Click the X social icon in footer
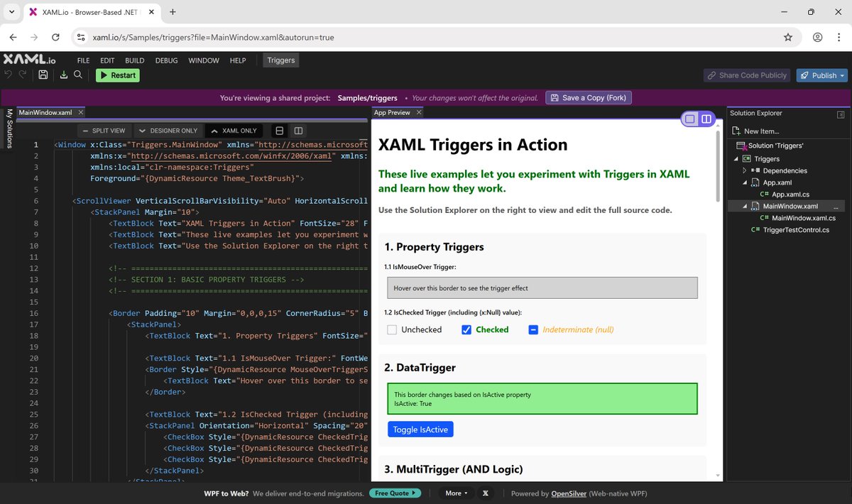The width and height of the screenshot is (852, 504). point(486,493)
